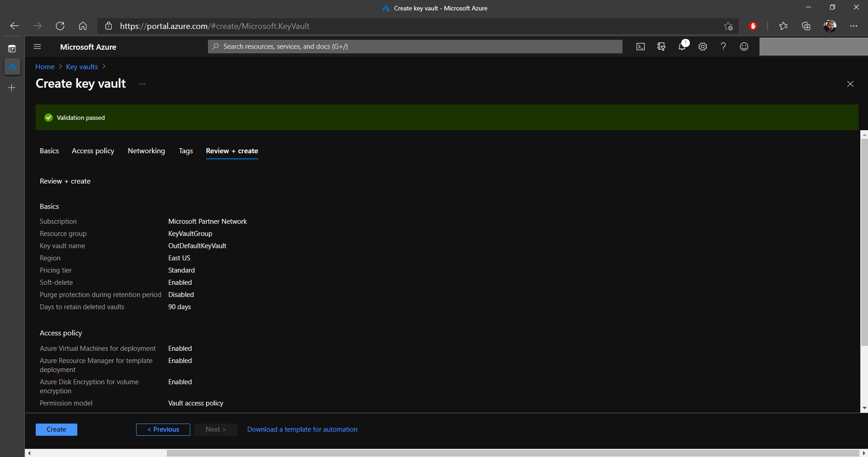Click the scroll down arrow
Image resolution: width=868 pixels, height=457 pixels.
tap(864, 408)
